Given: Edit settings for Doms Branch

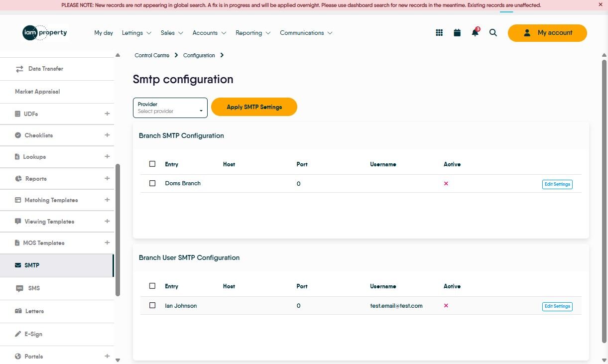Looking at the screenshot, I should (x=557, y=184).
